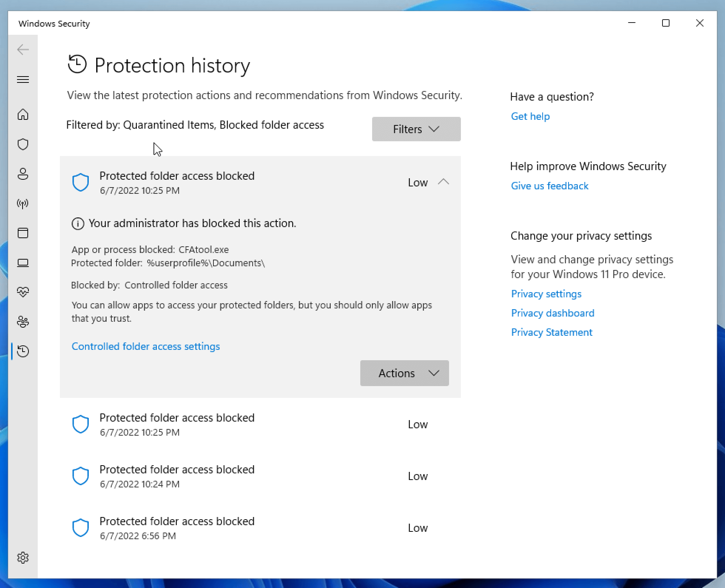Open the Privacy dashboard link
725x588 pixels.
tap(553, 313)
